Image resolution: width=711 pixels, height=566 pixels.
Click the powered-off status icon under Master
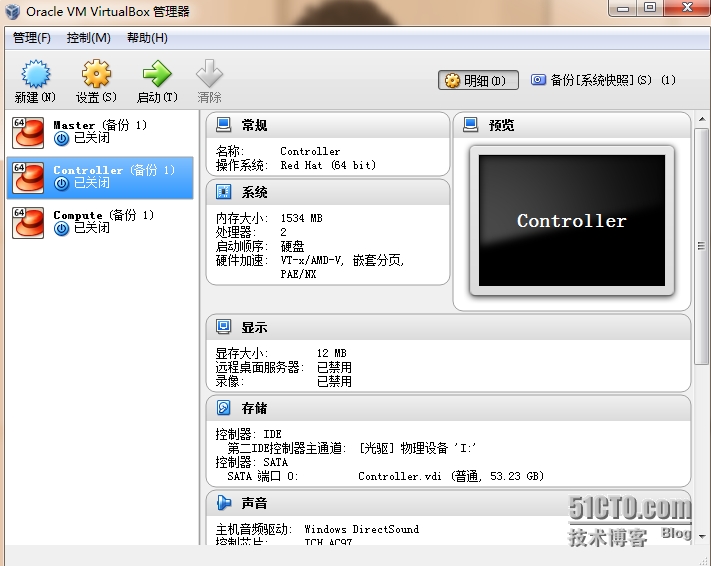[61, 139]
